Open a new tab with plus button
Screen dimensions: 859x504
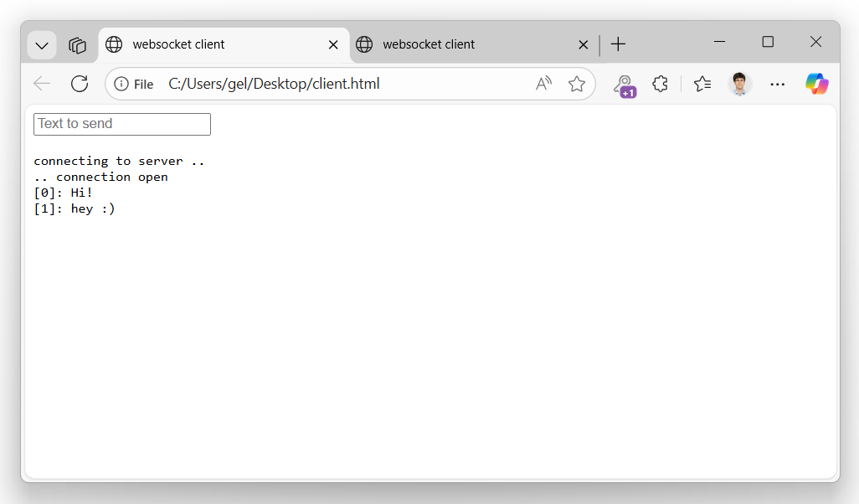coord(618,44)
